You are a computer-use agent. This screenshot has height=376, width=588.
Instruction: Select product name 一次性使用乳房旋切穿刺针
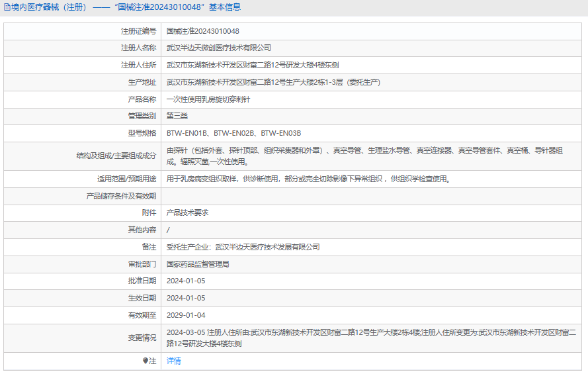click(x=208, y=99)
